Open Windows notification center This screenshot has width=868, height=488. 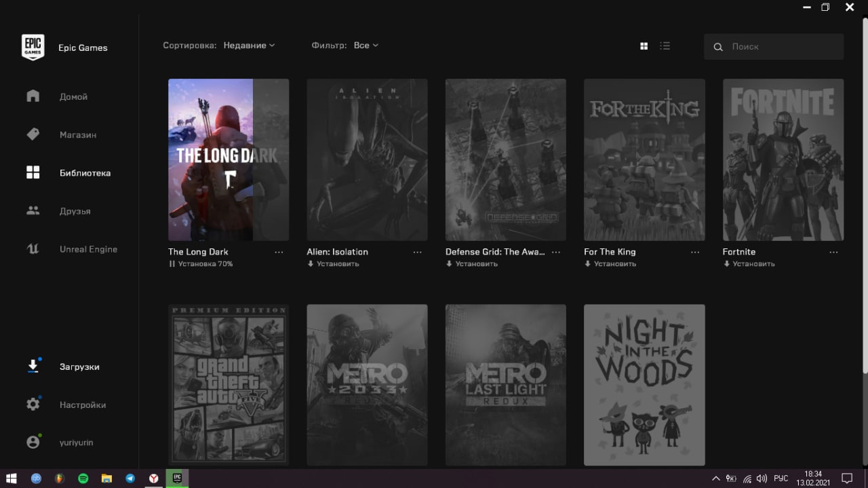(847, 478)
